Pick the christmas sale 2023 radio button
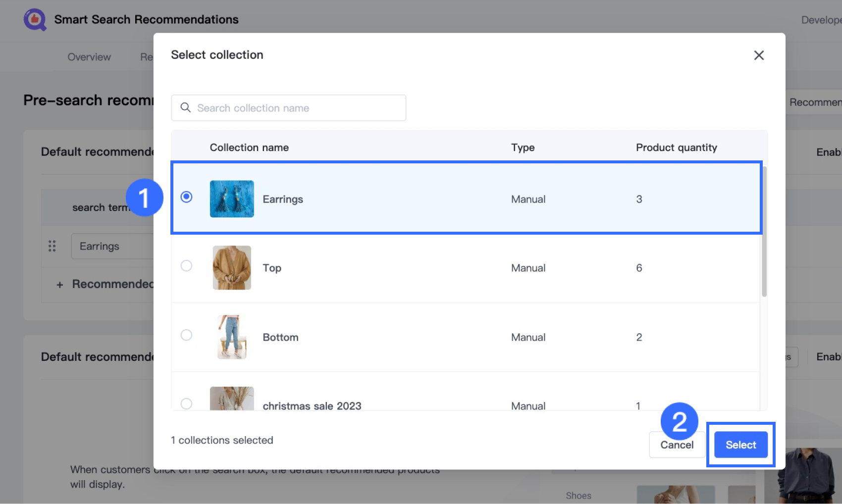Image resolution: width=842 pixels, height=504 pixels. pos(186,403)
